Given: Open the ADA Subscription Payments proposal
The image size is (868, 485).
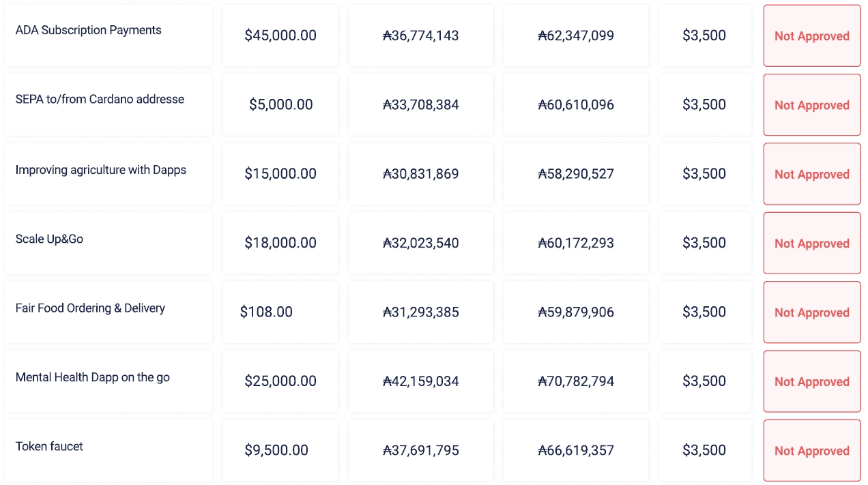Looking at the screenshot, I should [89, 31].
